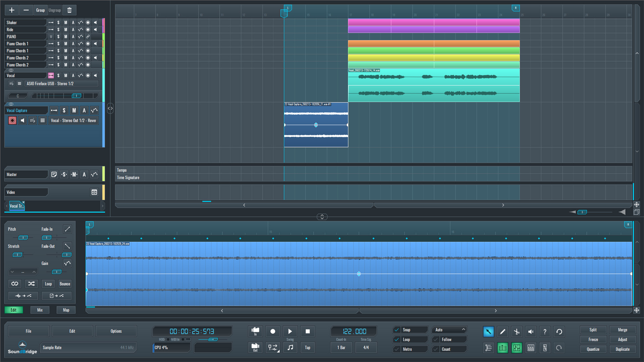
Task: Toggle the editor panel expander arrows
Action: pos(322,217)
